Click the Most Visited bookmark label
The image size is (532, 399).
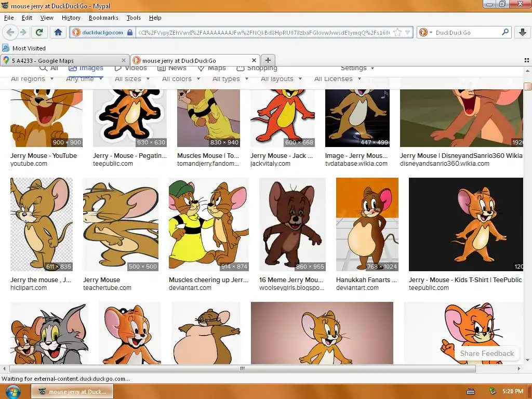pyautogui.click(x=29, y=48)
